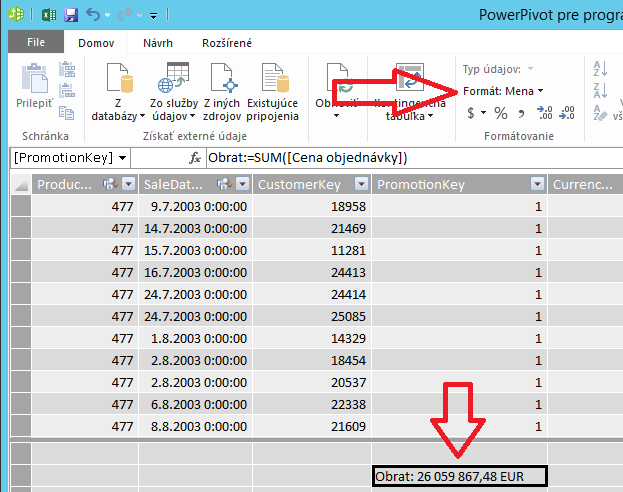Open filter dropdown for CustomerKey column
Screen dimensions: 623x492
coord(362,184)
